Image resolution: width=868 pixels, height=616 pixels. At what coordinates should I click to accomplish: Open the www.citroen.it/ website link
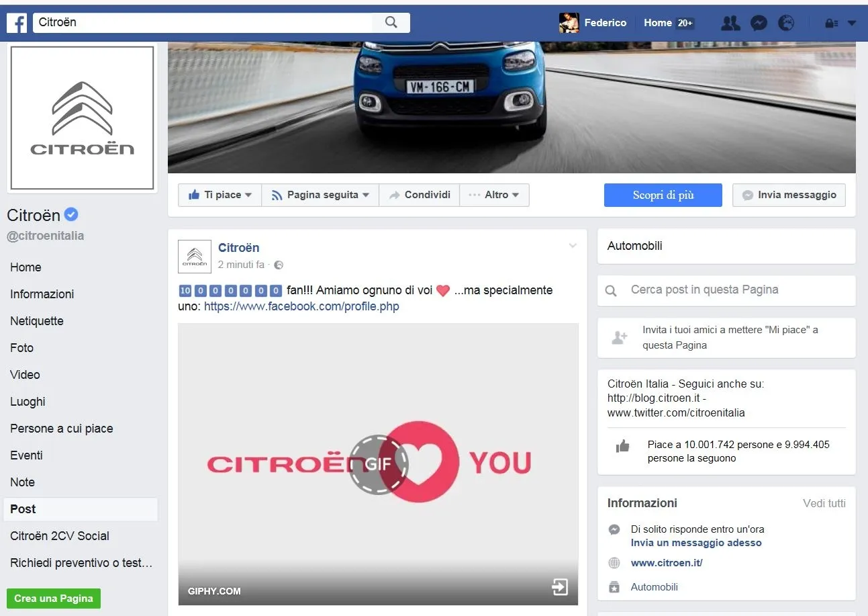(x=666, y=563)
